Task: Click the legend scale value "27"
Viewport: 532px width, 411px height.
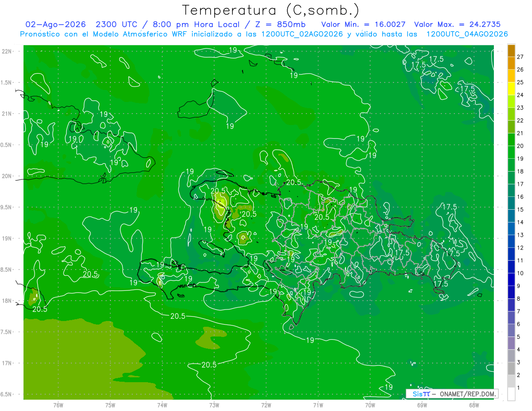Action: (520, 57)
